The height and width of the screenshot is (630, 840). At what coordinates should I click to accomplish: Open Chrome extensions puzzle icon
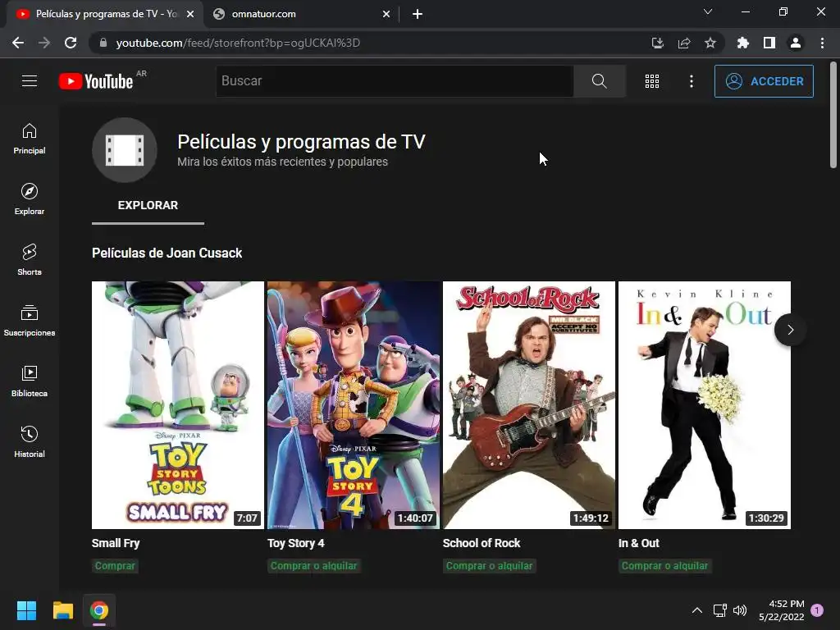click(743, 43)
